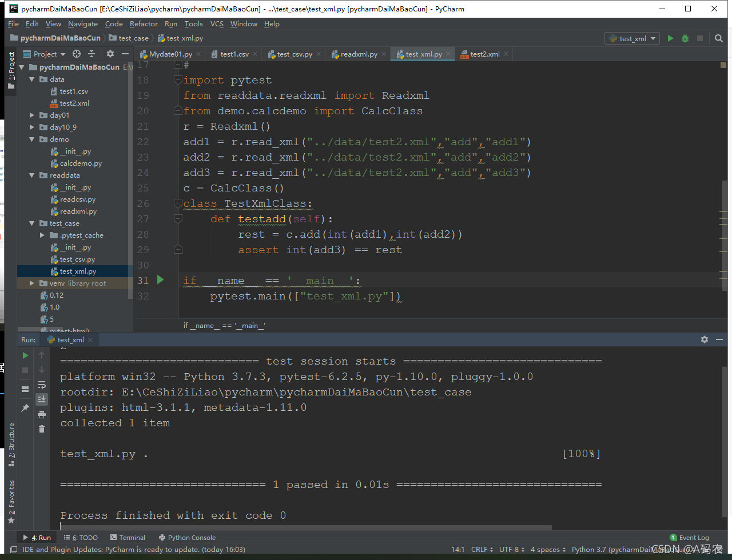Image resolution: width=732 pixels, height=560 pixels.
Task: Expand the day01 folder
Action: pyautogui.click(x=33, y=115)
